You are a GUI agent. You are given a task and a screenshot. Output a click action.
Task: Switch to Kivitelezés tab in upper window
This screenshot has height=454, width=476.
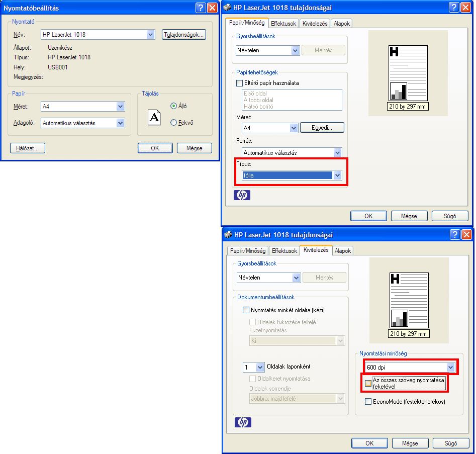(x=315, y=24)
